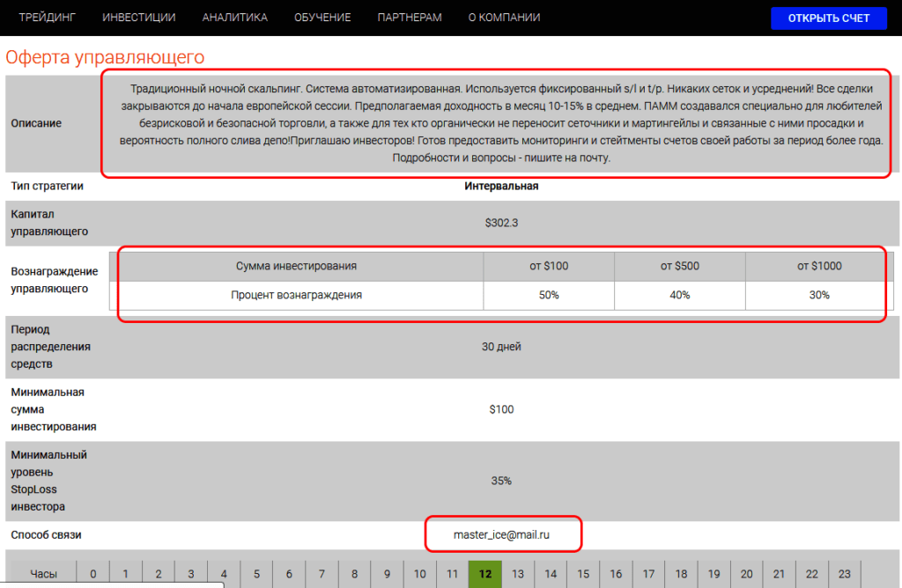
Task: Open the О КОМПАНИИ menu
Action: coord(503,17)
